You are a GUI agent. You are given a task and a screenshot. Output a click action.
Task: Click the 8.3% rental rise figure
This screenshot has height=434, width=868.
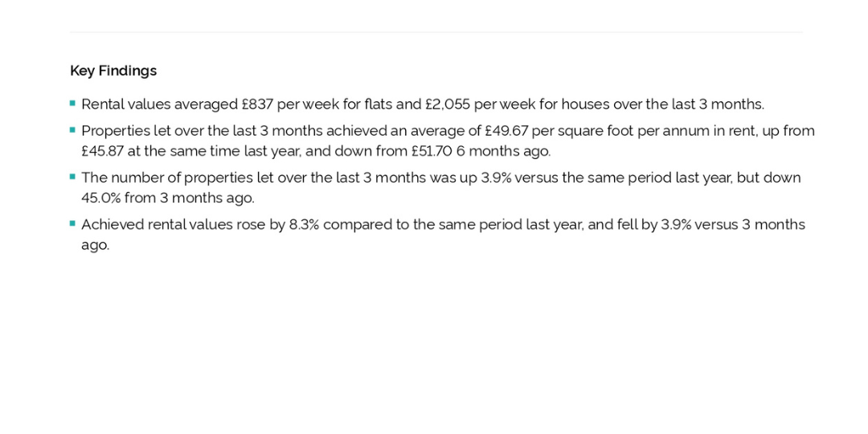(x=304, y=225)
